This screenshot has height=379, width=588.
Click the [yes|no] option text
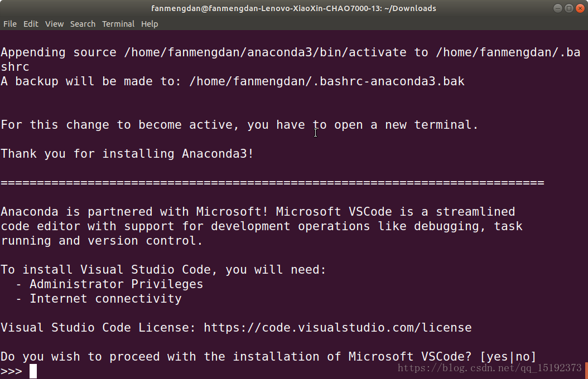click(508, 357)
